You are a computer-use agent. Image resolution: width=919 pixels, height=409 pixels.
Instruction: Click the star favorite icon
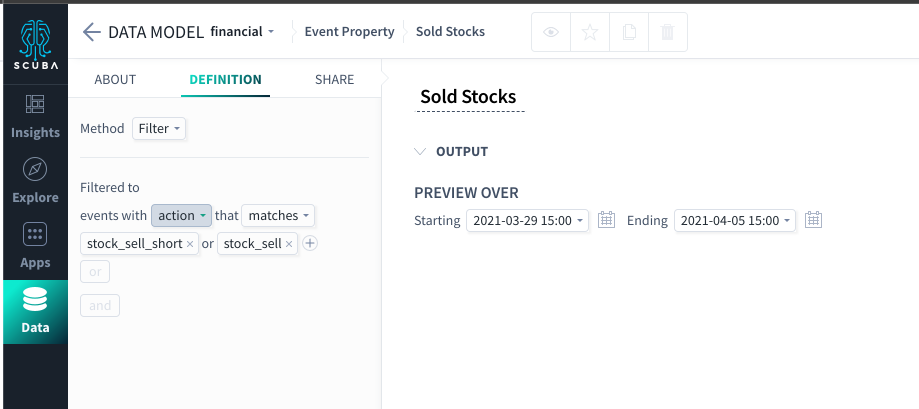click(590, 32)
